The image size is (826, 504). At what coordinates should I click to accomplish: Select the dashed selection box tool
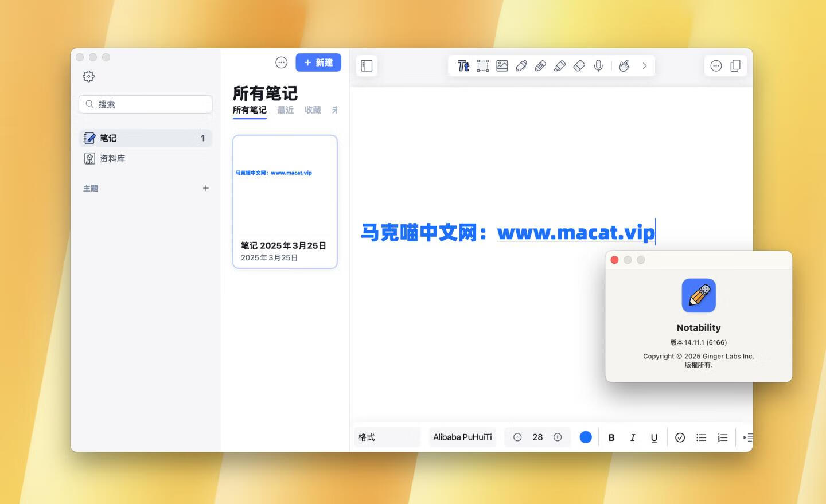click(483, 66)
